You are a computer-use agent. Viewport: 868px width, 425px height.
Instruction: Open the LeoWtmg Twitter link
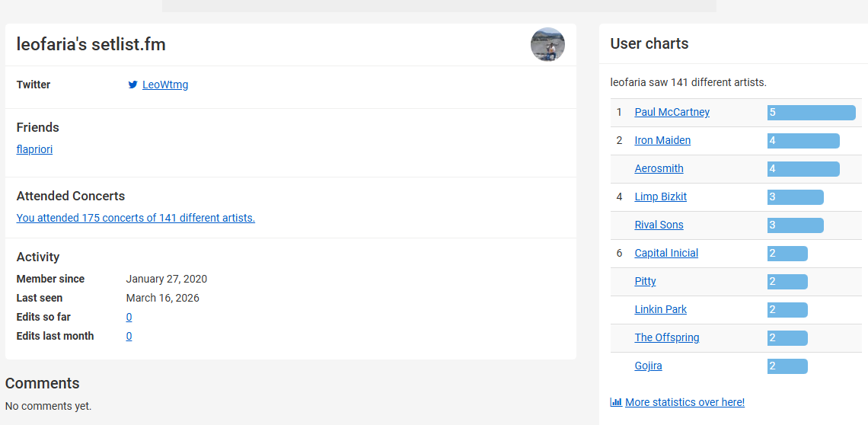[165, 85]
